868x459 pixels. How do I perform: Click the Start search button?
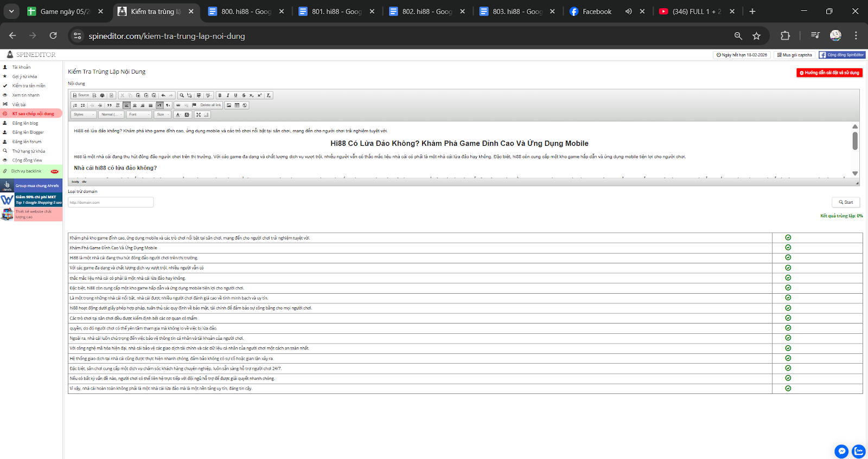point(846,202)
